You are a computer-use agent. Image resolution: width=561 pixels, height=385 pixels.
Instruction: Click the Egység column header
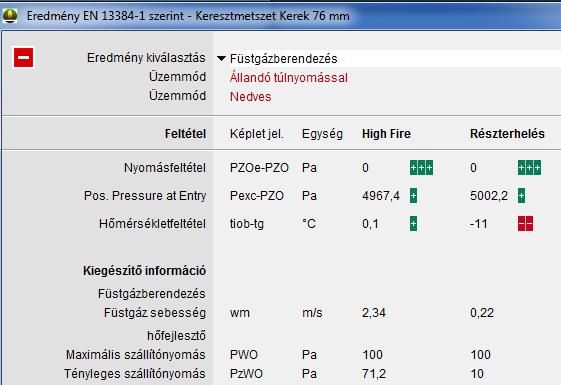(322, 134)
